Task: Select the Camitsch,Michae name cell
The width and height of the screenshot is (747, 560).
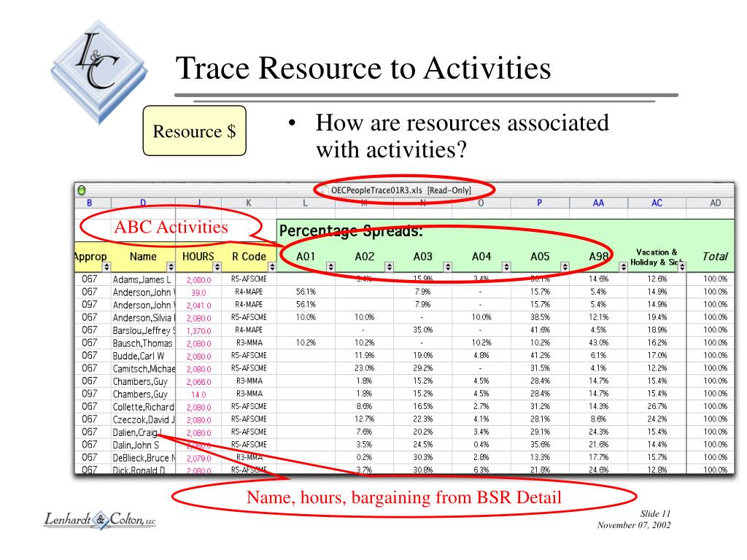Action: 144,368
